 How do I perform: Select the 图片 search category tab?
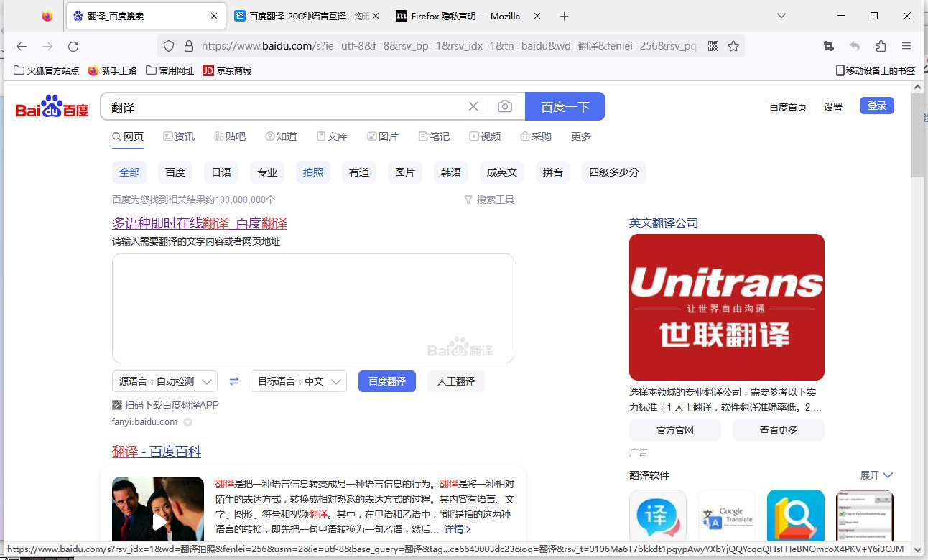(x=383, y=136)
